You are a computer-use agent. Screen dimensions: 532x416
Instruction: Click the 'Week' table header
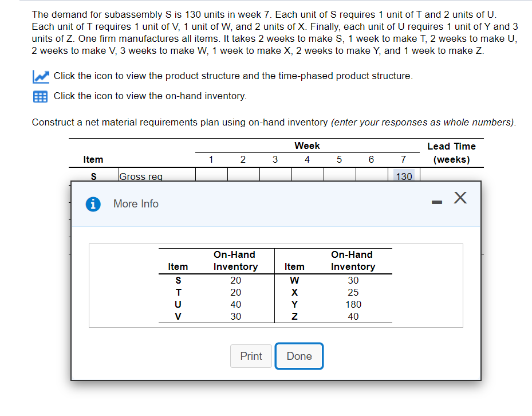[x=307, y=146]
